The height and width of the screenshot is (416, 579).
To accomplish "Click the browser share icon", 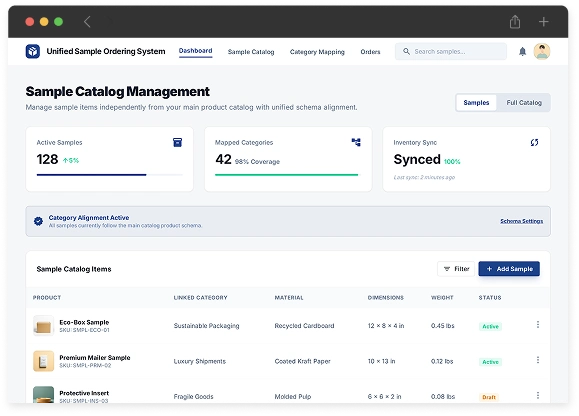I will click(x=515, y=22).
